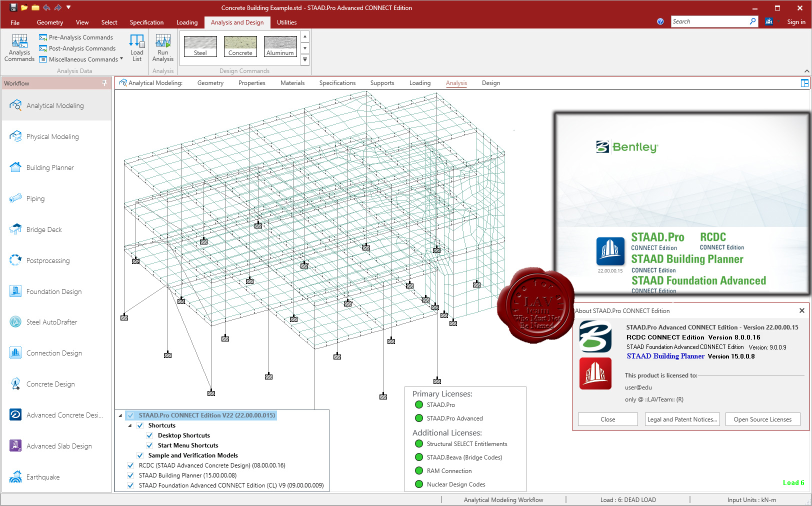Select the Design modeling tab
Screen dimensions: 812x506
point(491,83)
